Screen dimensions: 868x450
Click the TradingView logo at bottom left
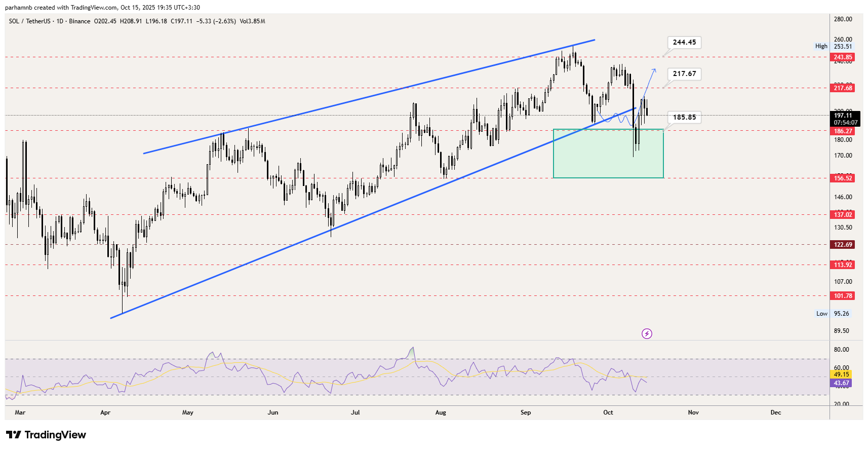[46, 435]
